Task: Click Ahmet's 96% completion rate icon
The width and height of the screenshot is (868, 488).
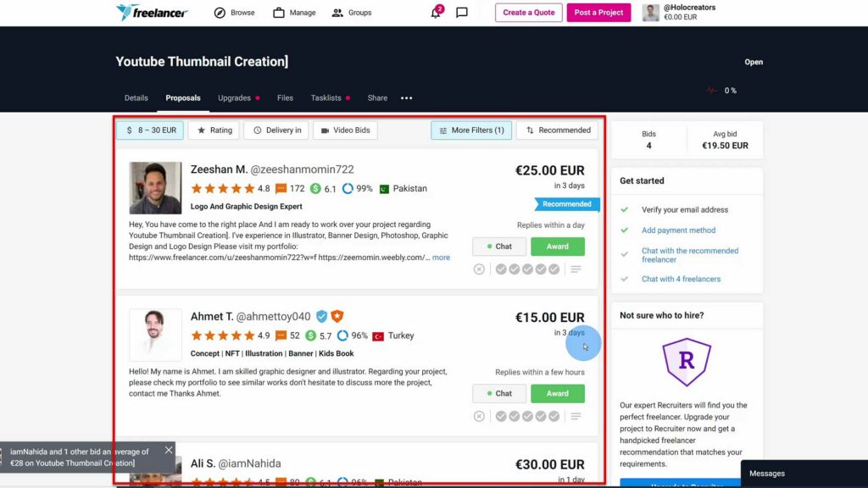Action: pyautogui.click(x=343, y=335)
